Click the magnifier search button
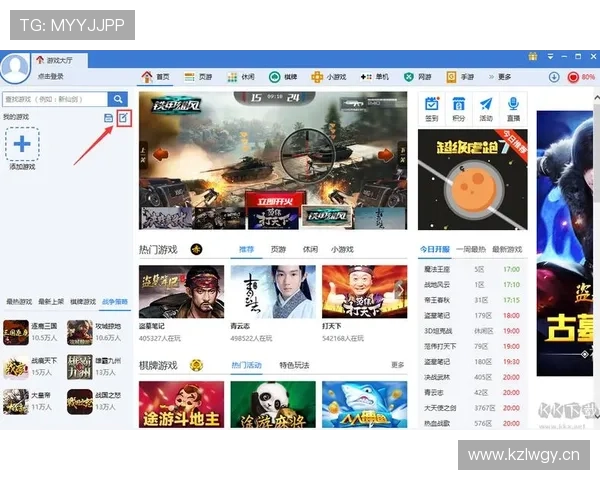Screen dimensions: 600x480 point(118,99)
